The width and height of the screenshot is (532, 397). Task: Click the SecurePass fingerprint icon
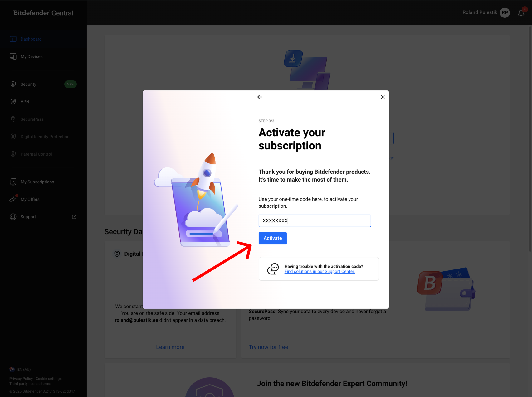(x=13, y=119)
